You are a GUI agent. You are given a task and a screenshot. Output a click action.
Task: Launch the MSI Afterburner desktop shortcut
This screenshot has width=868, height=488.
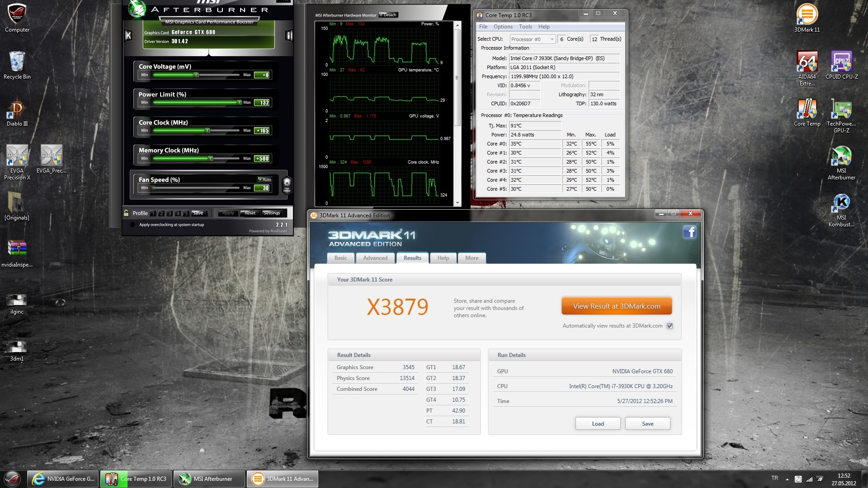coord(841,163)
